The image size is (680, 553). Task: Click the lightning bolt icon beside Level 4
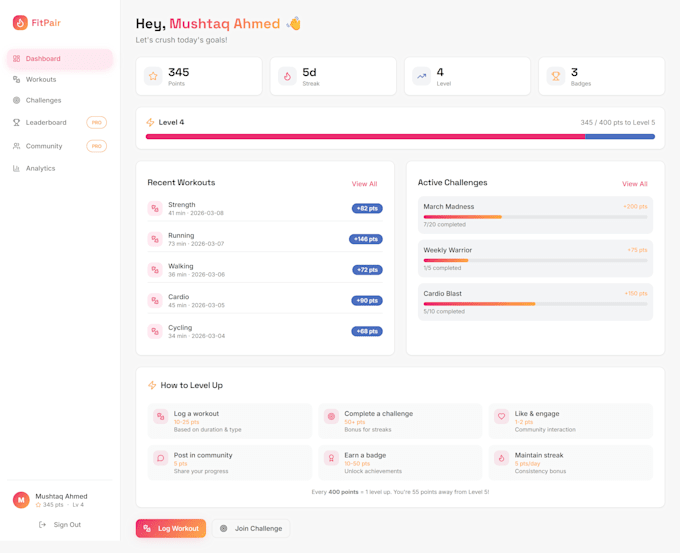[x=150, y=122]
